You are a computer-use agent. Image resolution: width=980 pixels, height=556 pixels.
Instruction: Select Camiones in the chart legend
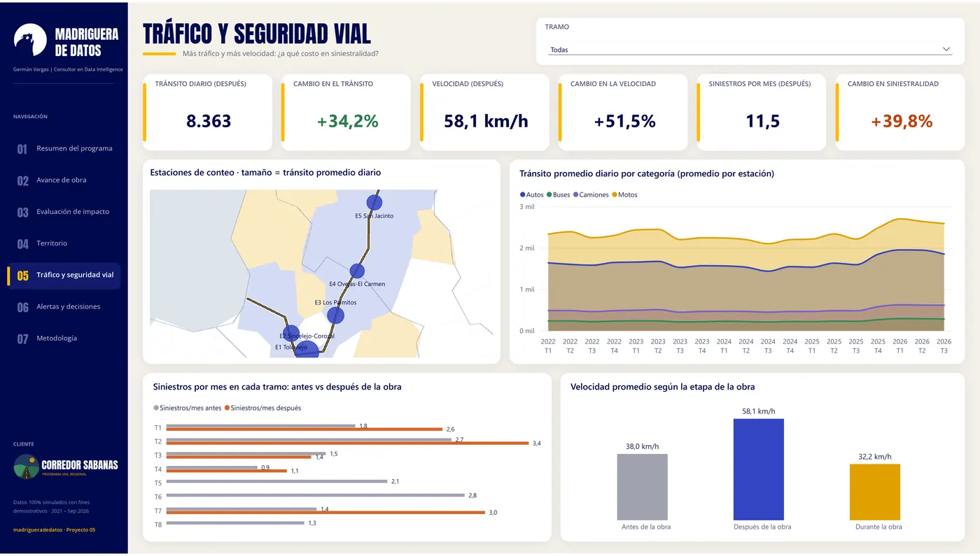click(591, 195)
